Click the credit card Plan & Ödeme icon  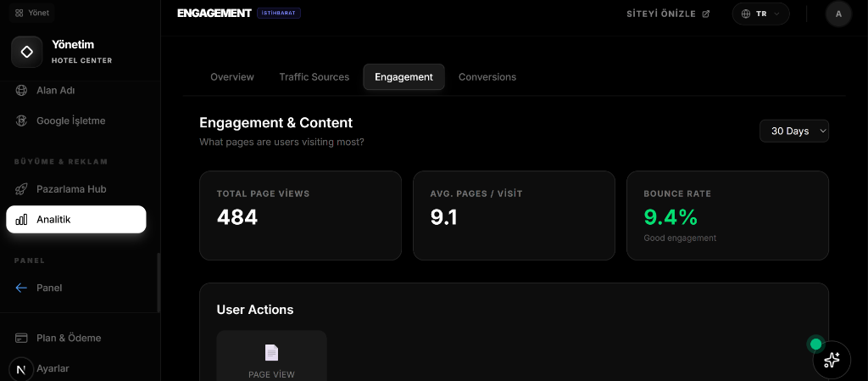(x=22, y=338)
